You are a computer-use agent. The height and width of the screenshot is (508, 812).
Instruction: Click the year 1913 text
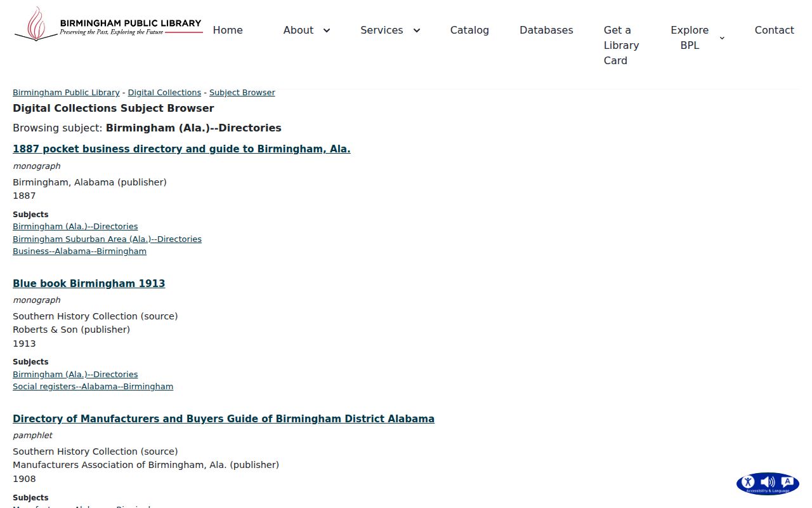click(x=24, y=344)
